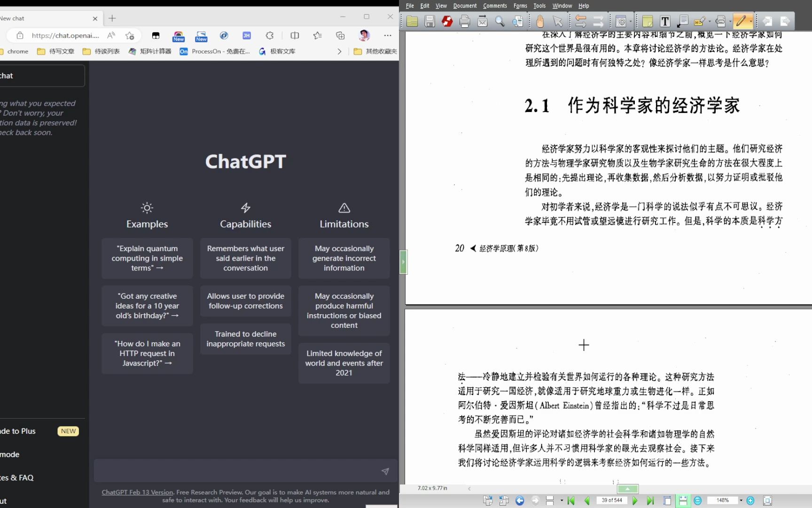Click the attach file paperclip tool
Screen dimensions: 812x508
720,21
